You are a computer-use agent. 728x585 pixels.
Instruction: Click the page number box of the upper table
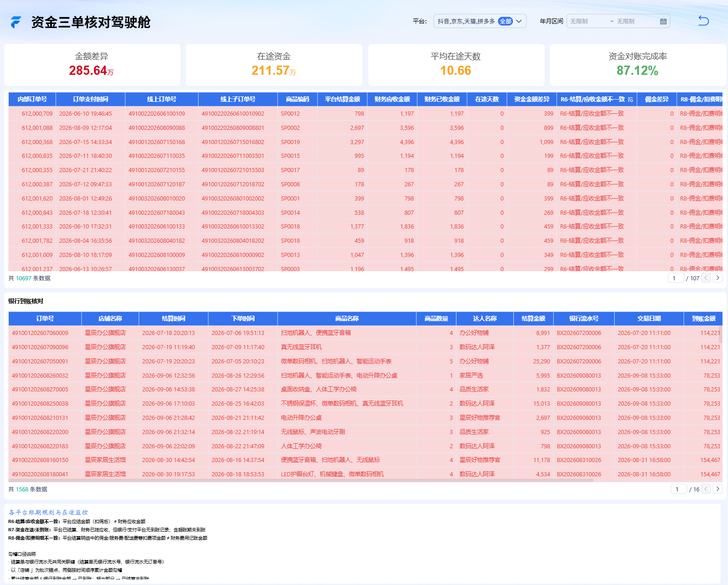pyautogui.click(x=675, y=278)
